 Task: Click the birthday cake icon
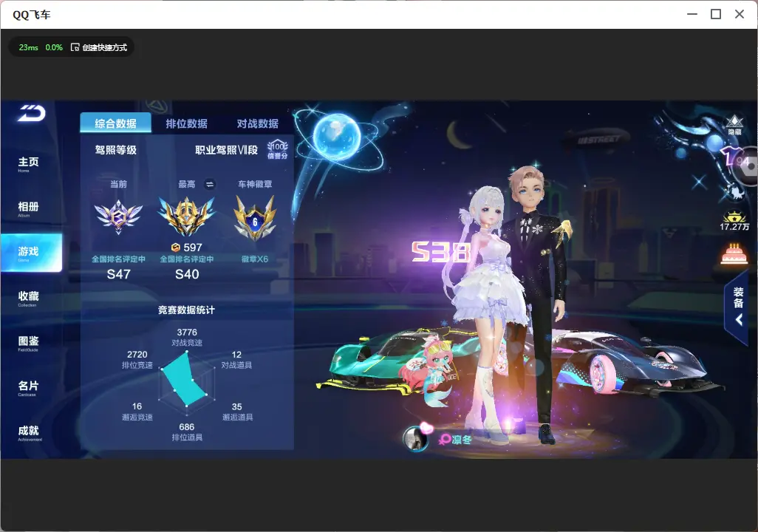click(x=734, y=253)
